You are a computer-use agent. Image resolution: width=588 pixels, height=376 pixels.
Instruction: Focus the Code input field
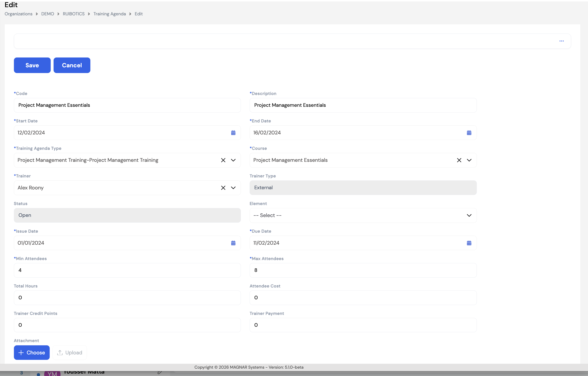[127, 105]
